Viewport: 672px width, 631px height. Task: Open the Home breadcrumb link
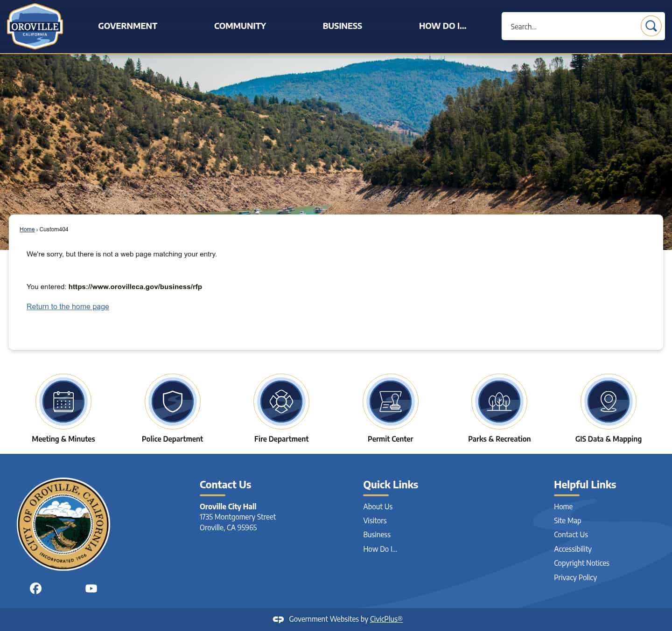pos(27,229)
